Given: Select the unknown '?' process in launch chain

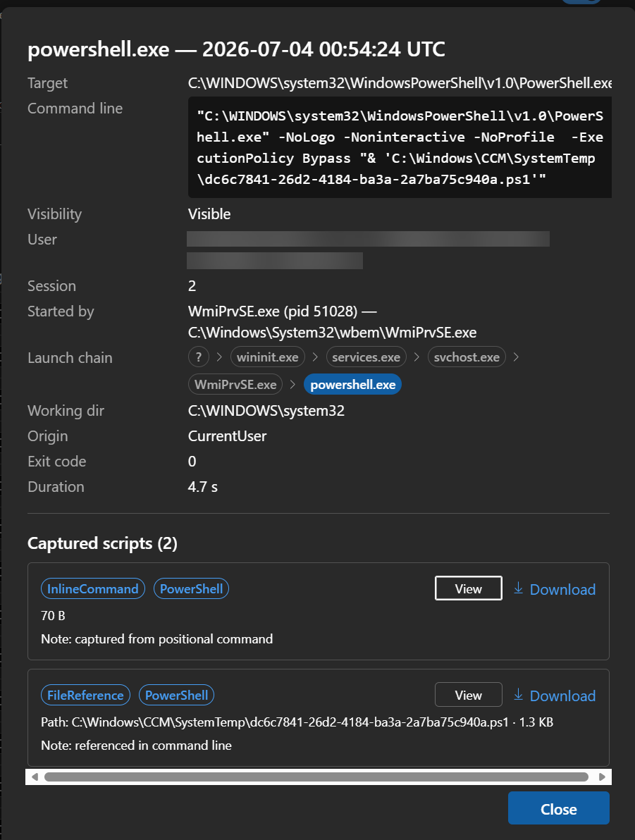Looking at the screenshot, I should [199, 357].
